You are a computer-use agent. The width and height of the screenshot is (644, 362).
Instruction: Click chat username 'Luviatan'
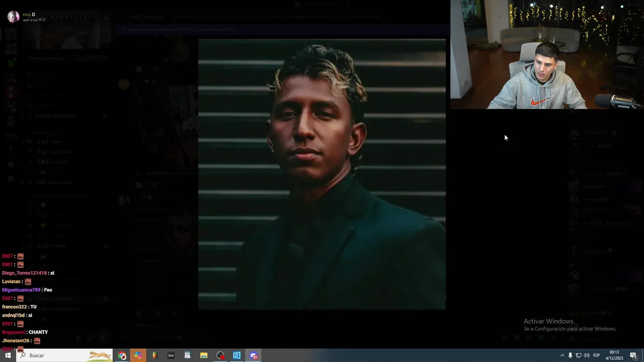[x=12, y=282]
